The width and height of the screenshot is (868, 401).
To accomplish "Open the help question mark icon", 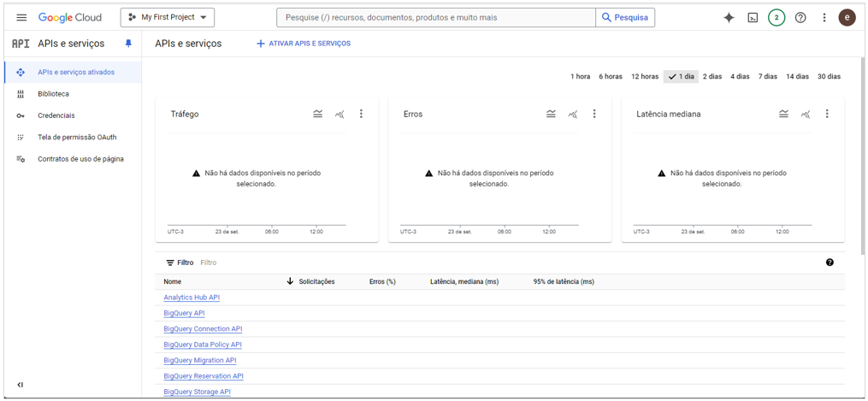I will click(800, 17).
